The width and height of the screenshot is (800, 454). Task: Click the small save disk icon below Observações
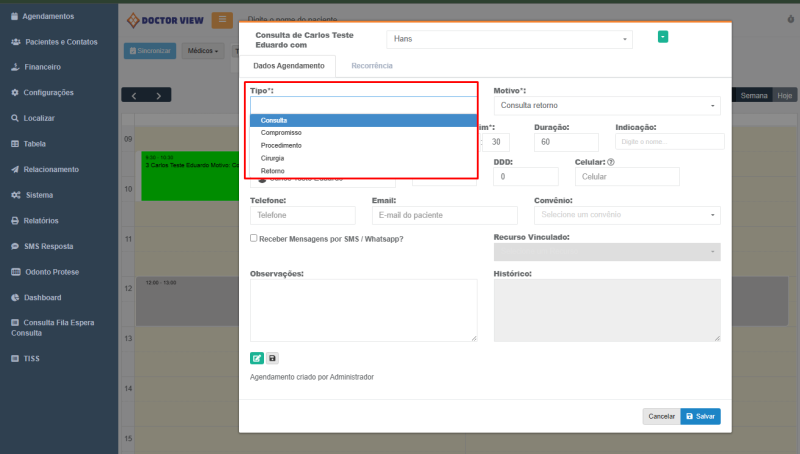(272, 357)
